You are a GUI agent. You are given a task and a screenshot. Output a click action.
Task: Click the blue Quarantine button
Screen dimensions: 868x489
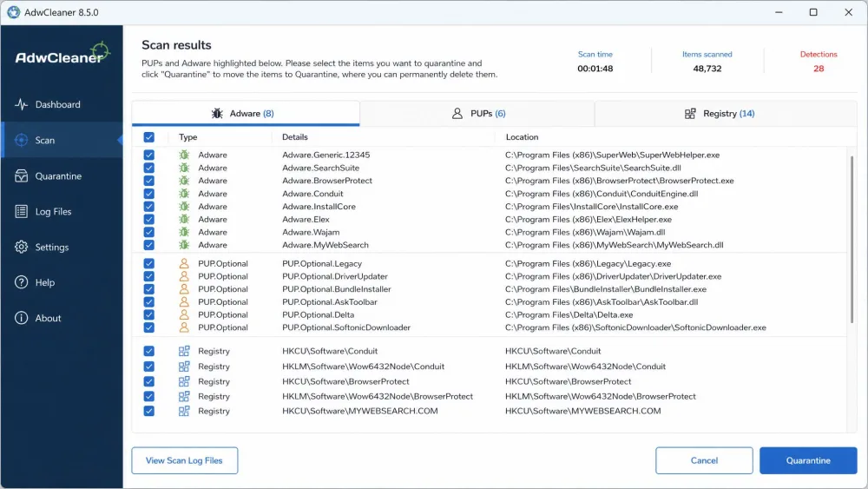click(x=808, y=460)
